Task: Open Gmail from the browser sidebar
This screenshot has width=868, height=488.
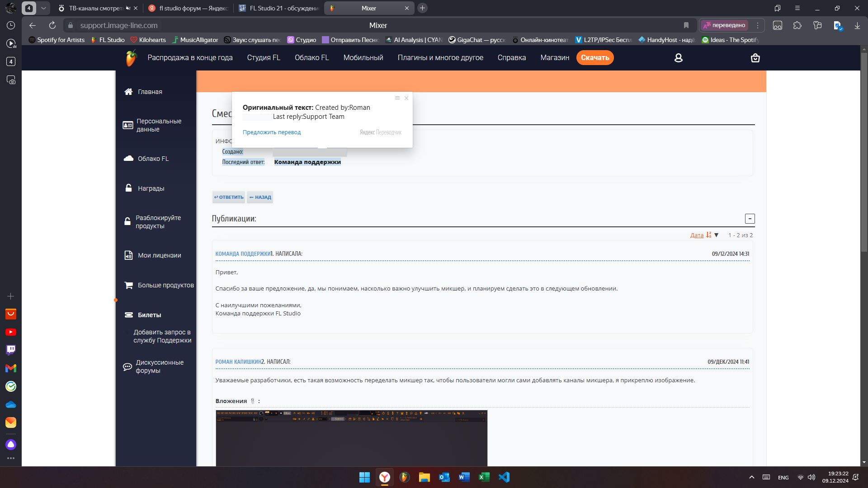Action: pyautogui.click(x=11, y=368)
